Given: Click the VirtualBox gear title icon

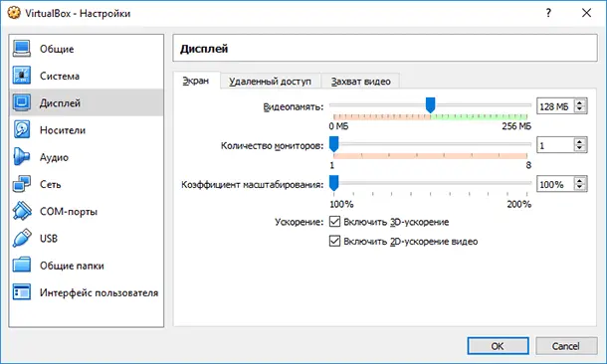Looking at the screenshot, I should [14, 13].
